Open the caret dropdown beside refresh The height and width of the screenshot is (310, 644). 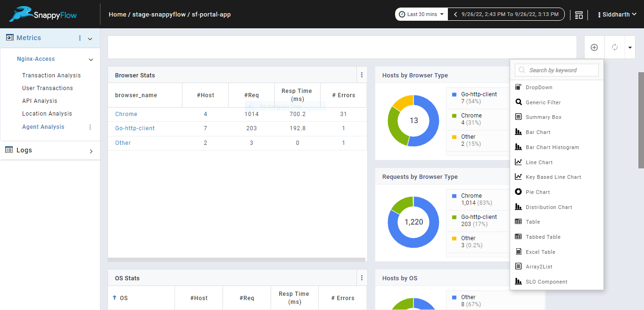(x=630, y=47)
